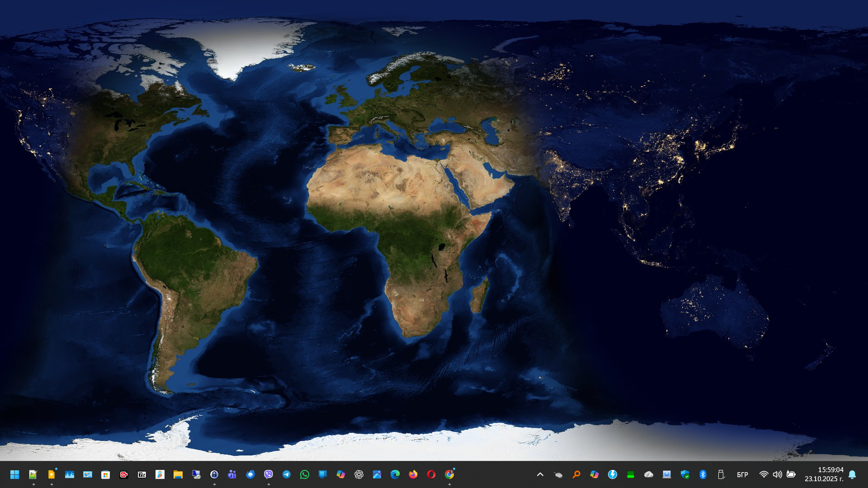
Task: Launch the ChatGPT app
Action: pyautogui.click(x=359, y=474)
